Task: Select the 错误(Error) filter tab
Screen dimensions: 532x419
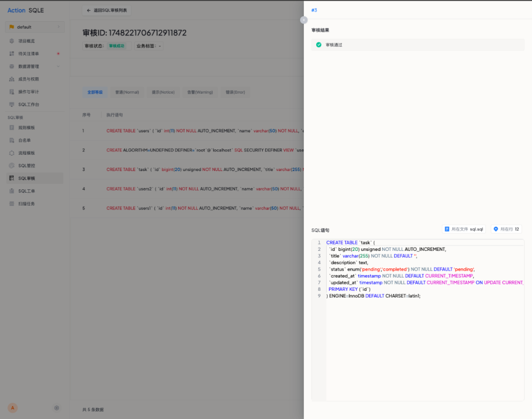Action: pos(235,92)
